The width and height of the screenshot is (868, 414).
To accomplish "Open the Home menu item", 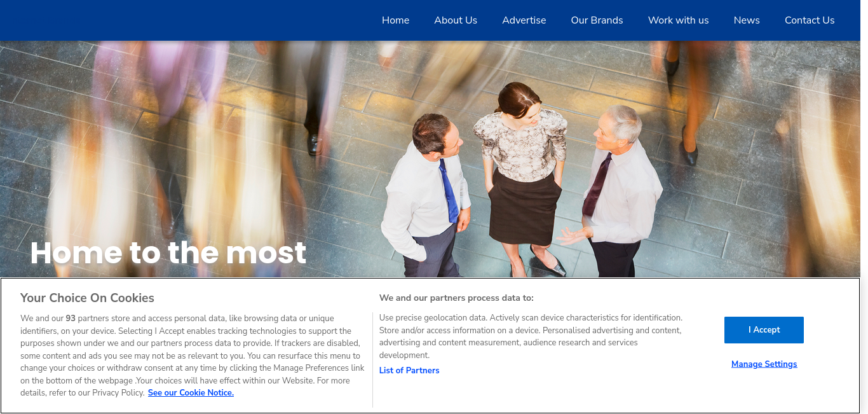I will (395, 20).
